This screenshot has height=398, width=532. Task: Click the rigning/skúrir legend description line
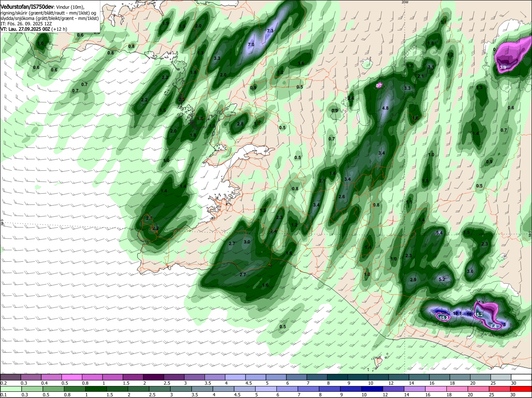[49, 13]
